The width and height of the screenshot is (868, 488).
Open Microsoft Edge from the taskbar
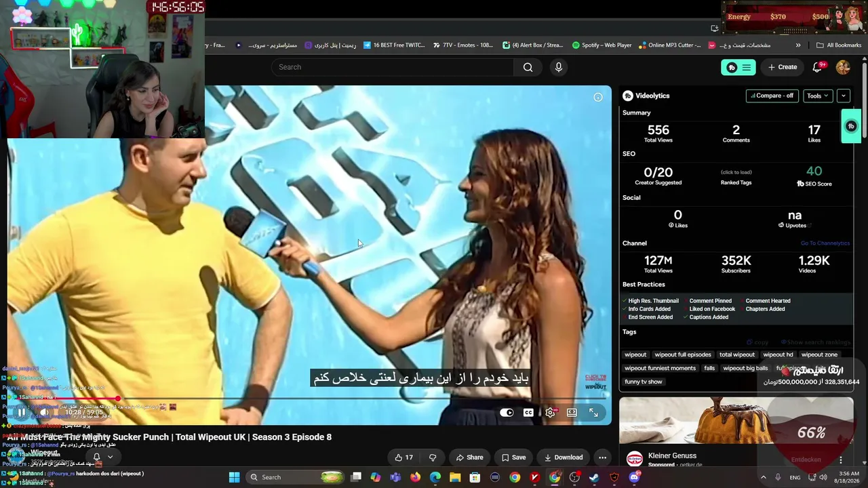[435, 477]
